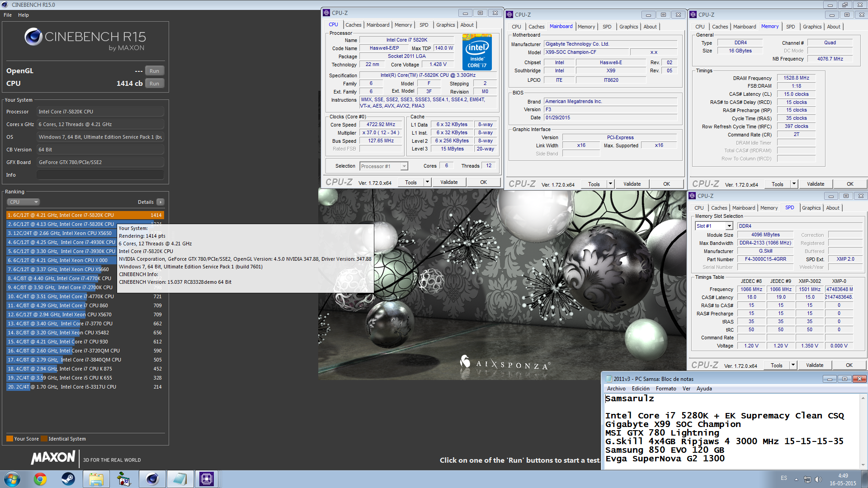
Task: Click the DRAM Frequency value 1528.8 MHz
Action: (796, 78)
